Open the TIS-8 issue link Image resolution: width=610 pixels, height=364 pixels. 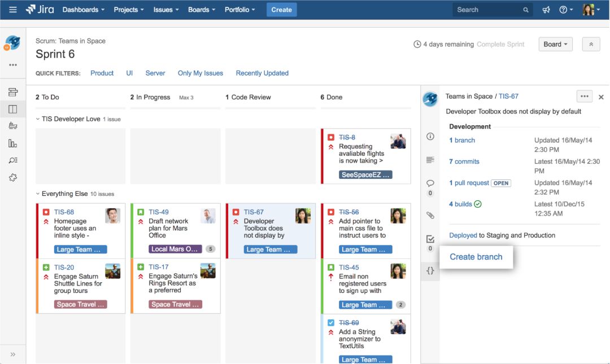(x=347, y=137)
